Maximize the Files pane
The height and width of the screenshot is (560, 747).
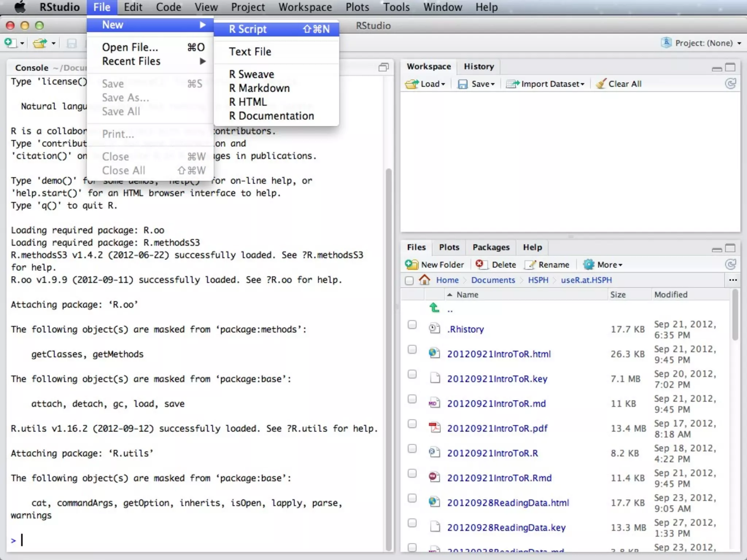coord(730,248)
